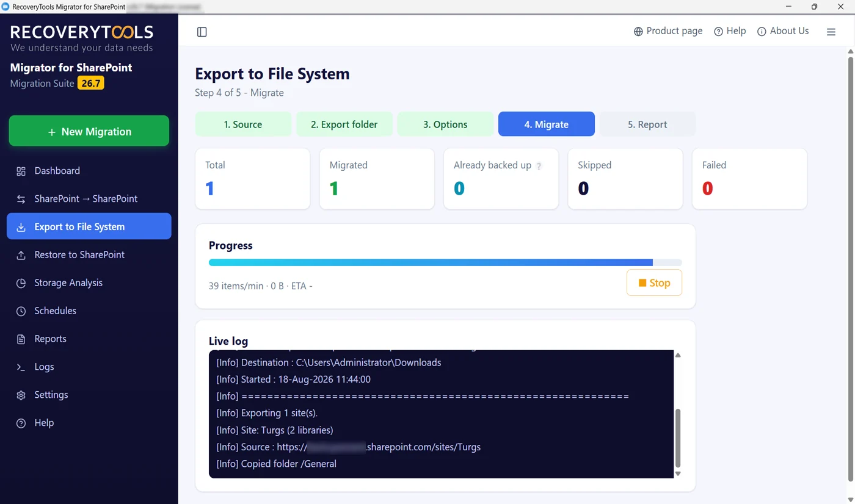Click the question icon beside top Help
Image resolution: width=855 pixels, height=504 pixels.
[718, 32]
